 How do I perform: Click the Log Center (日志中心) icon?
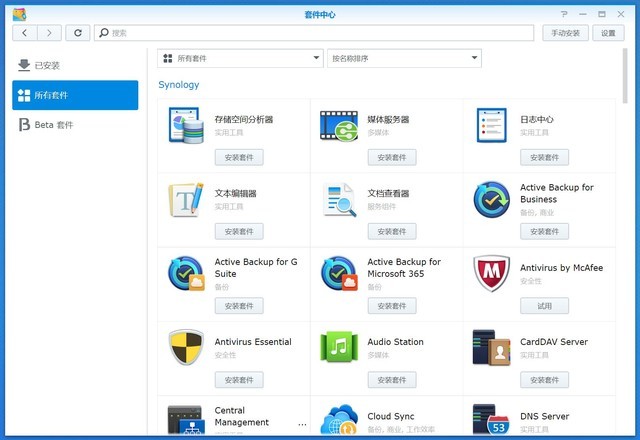pos(491,125)
